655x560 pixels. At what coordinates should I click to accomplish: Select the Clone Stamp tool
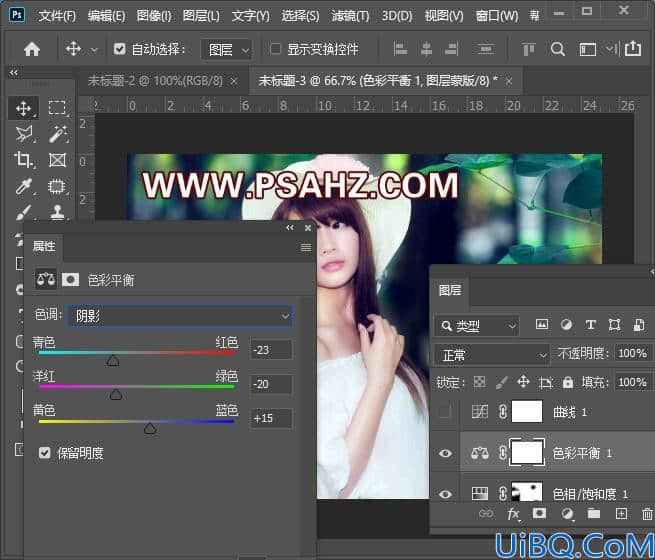[x=57, y=212]
